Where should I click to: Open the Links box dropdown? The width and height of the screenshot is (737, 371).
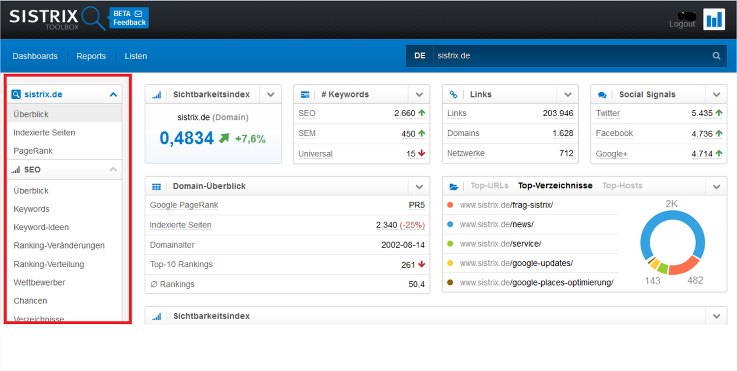568,95
